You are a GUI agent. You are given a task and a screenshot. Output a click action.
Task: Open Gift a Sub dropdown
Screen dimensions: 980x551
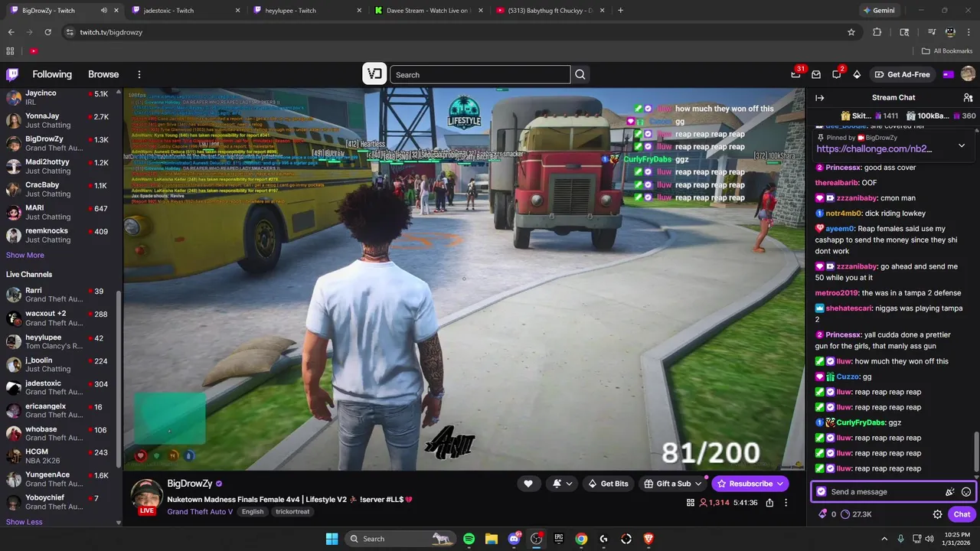pos(673,484)
